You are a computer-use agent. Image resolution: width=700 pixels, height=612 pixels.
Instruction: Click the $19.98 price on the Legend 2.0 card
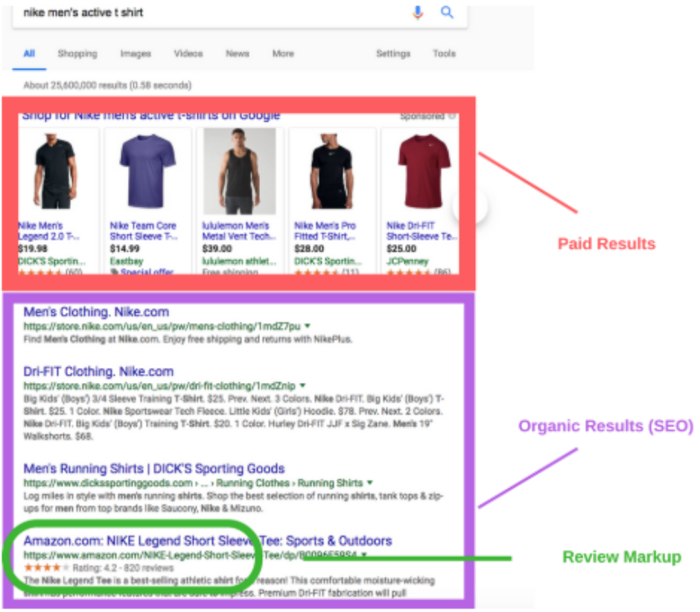[x=32, y=249]
